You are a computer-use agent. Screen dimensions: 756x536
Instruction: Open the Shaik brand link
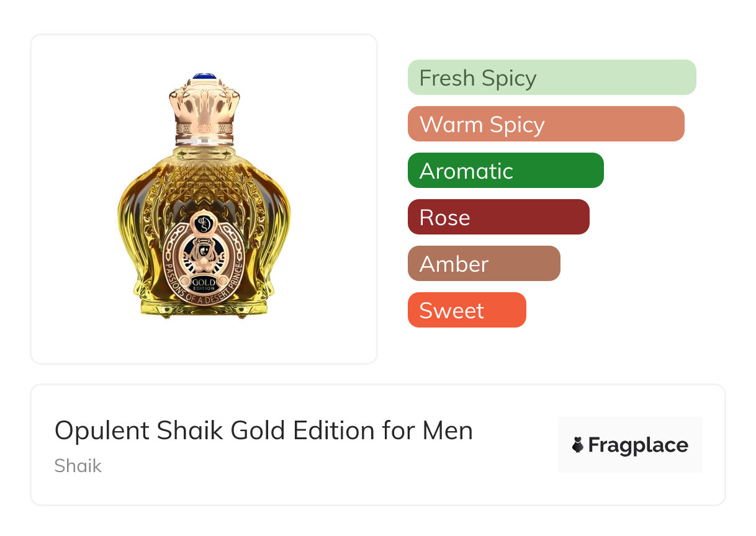pos(78,466)
